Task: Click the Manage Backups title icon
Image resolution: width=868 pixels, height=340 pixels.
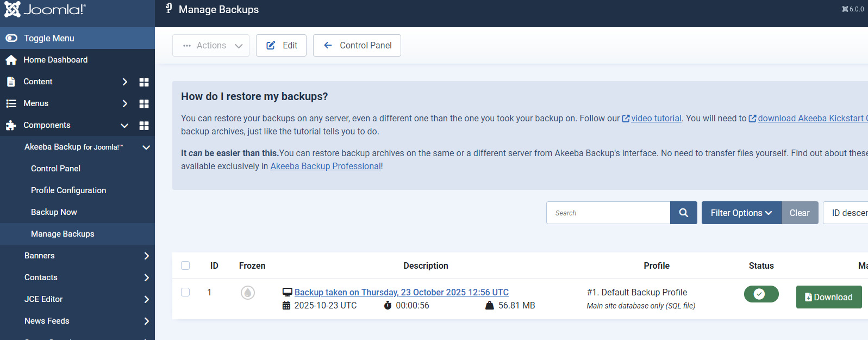Action: coord(168,8)
